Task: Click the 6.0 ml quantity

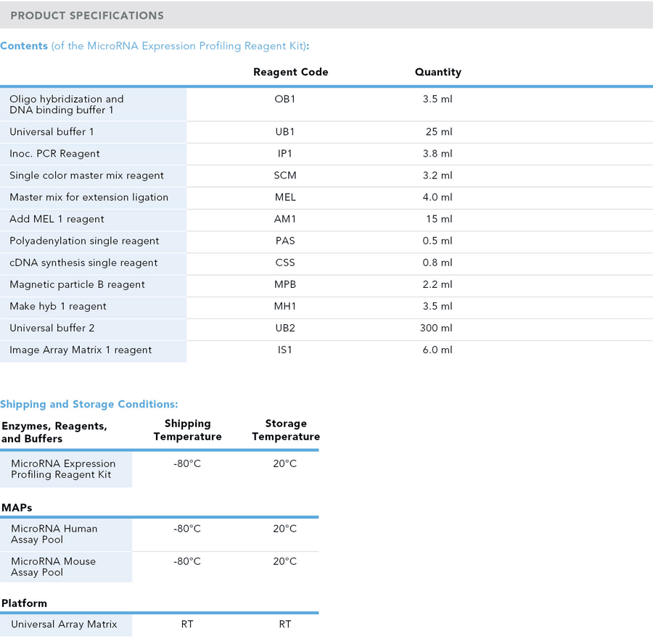Action: (438, 350)
